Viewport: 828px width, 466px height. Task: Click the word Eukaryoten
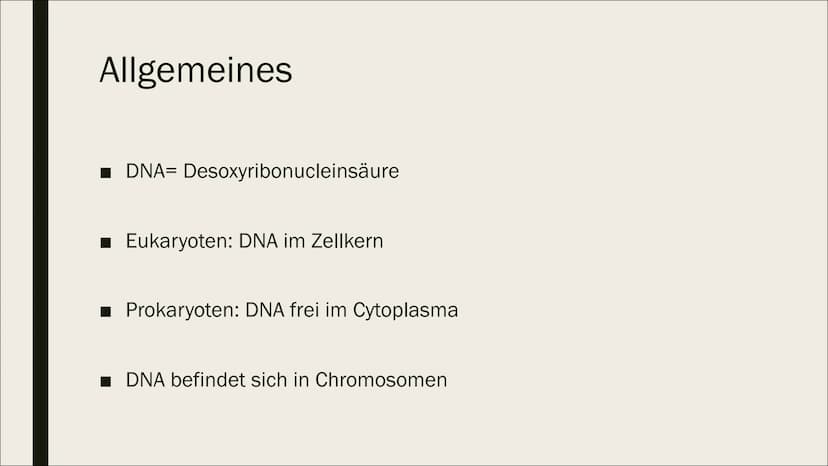tap(178, 241)
